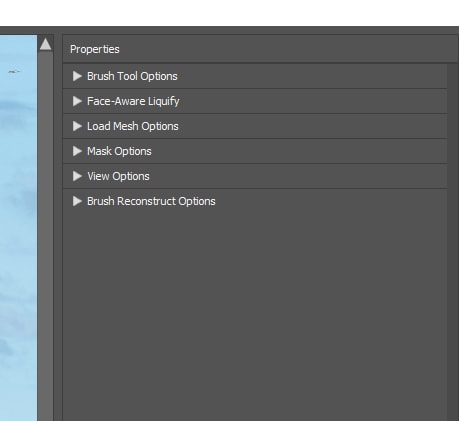Screen dimensions: 459x421
Task: Toggle the Mask Options triangle icon
Action: pos(77,151)
